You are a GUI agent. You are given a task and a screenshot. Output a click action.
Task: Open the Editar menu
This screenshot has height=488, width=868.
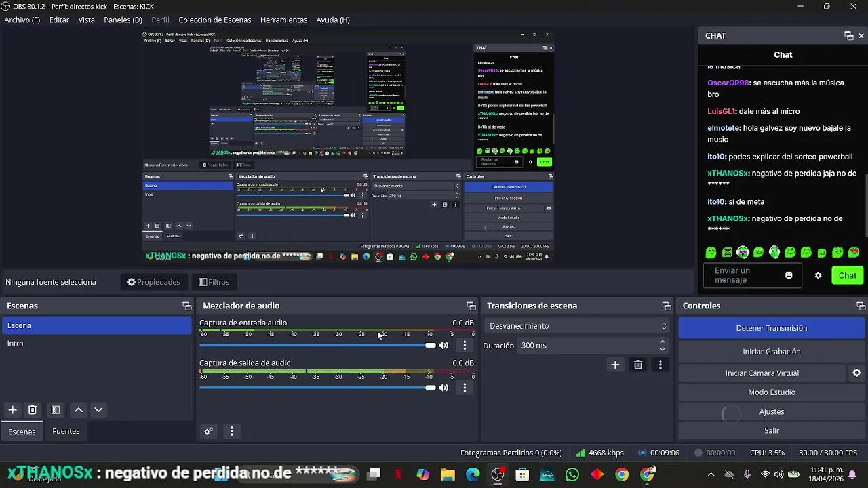click(x=59, y=20)
